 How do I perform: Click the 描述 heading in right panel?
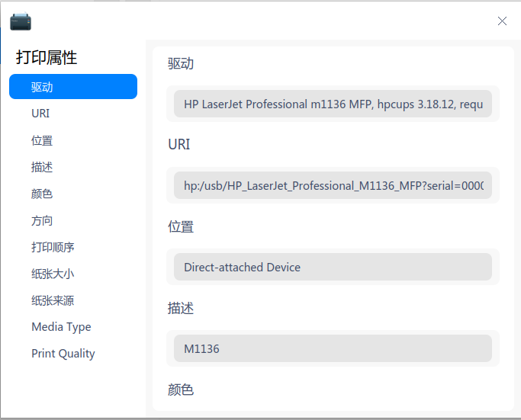[x=181, y=308]
